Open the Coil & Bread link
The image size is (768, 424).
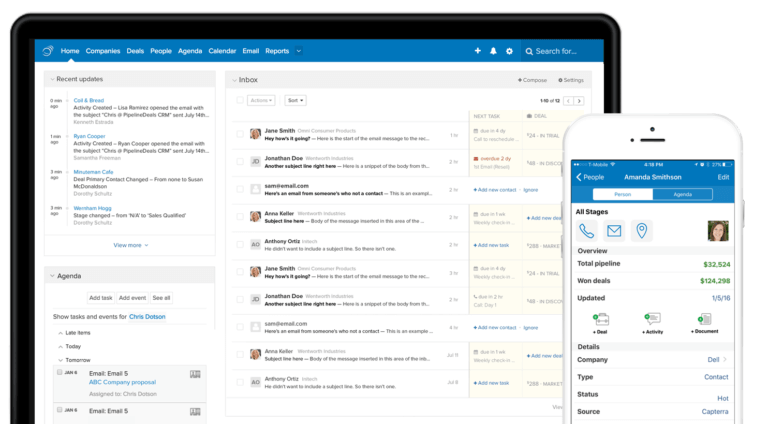pos(88,100)
